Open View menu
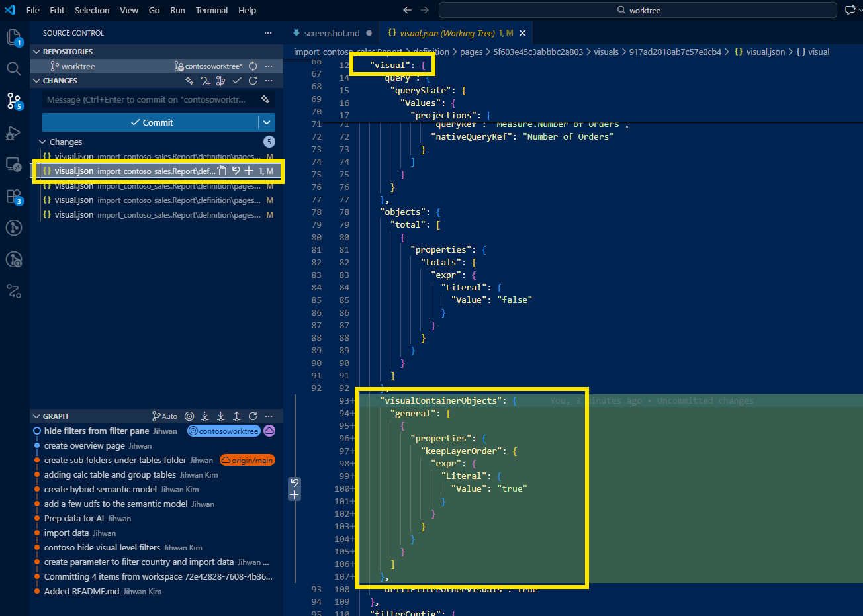 [129, 10]
